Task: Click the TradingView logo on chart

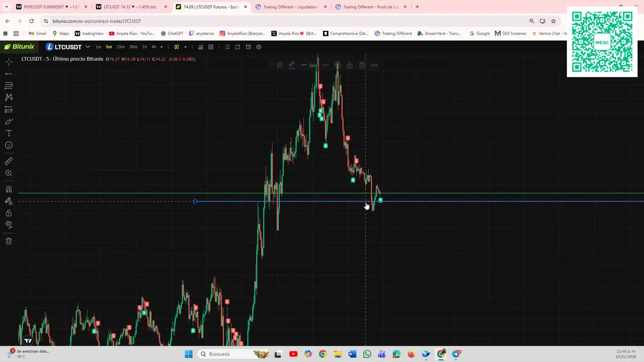Action: (28, 340)
